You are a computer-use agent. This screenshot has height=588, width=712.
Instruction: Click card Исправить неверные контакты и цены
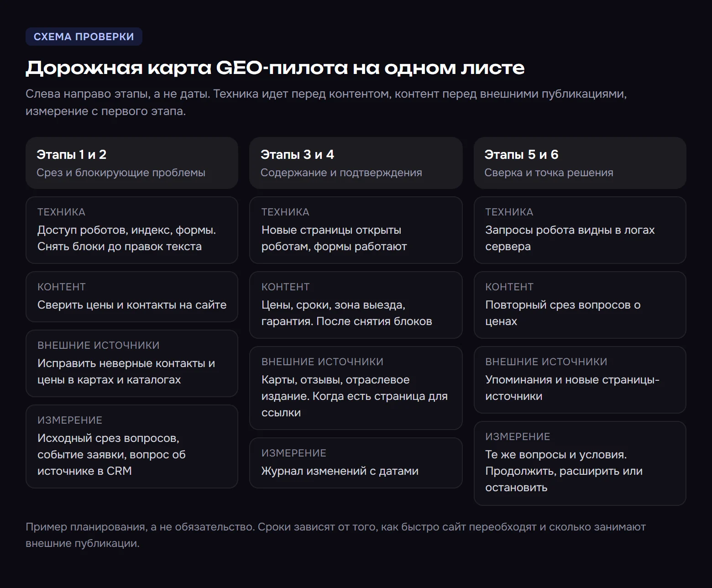[132, 363]
